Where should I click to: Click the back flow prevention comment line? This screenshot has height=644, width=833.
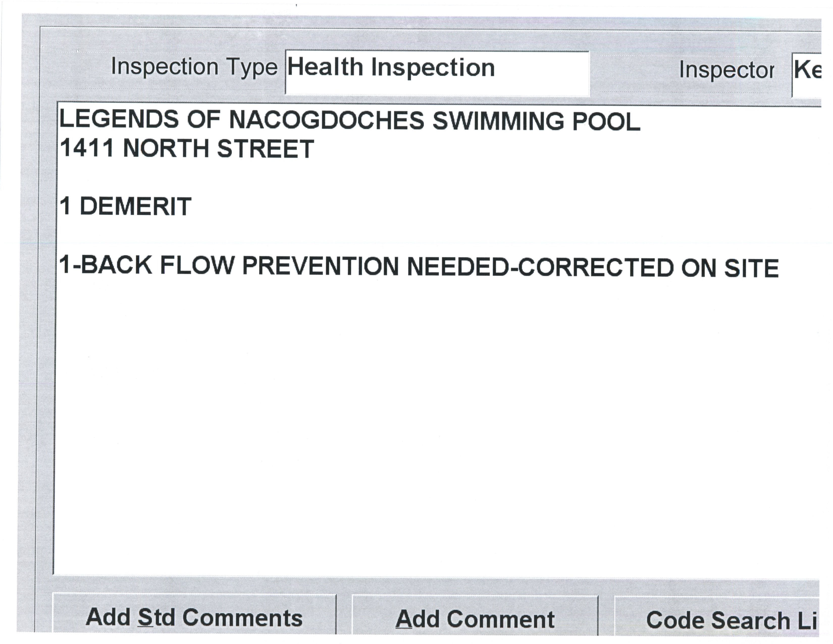tap(419, 266)
